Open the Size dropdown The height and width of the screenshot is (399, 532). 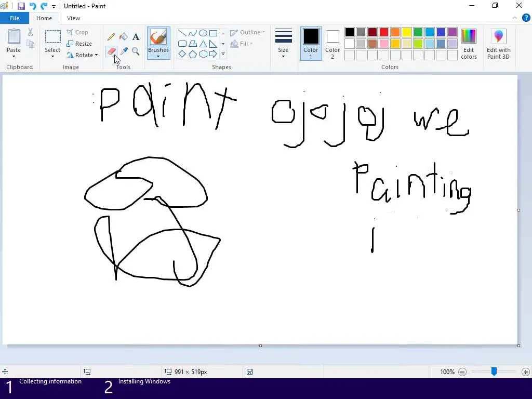283,44
